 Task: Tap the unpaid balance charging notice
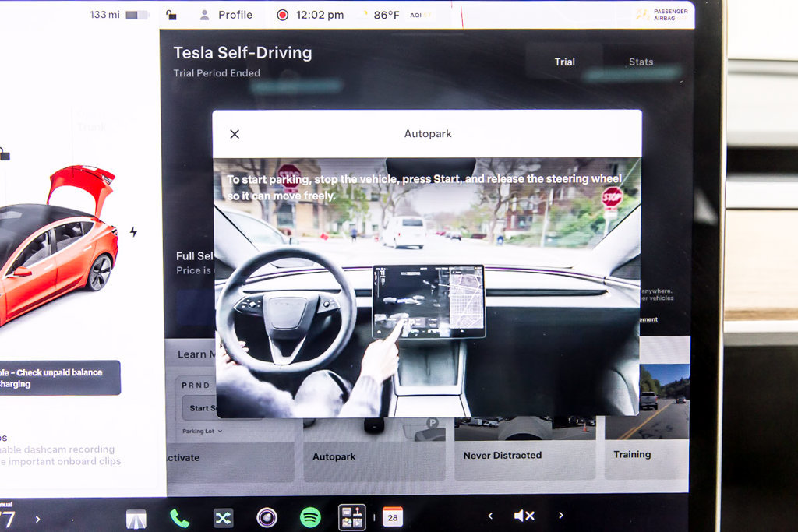(x=60, y=378)
